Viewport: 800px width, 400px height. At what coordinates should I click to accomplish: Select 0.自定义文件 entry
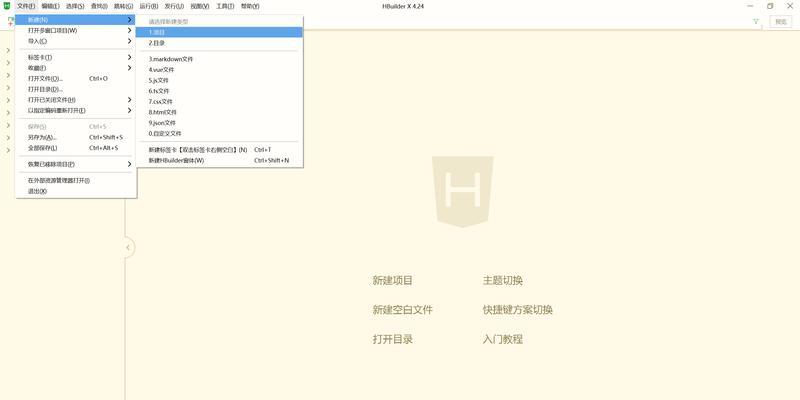pyautogui.click(x=219, y=134)
